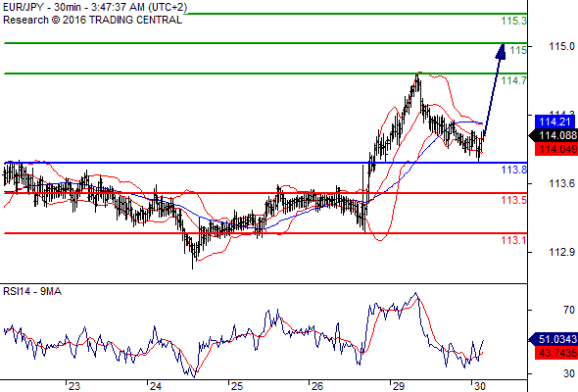Click the blue 114.21 price tag

pos(554,122)
